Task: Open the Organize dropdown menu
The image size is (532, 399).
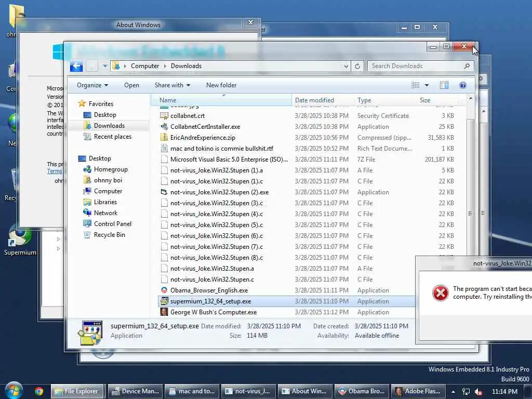Action: point(92,85)
